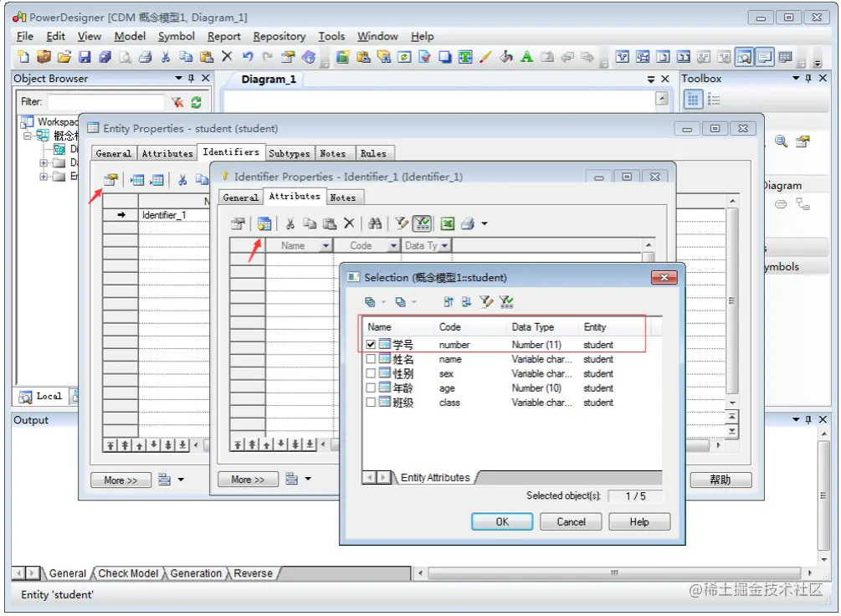Open the Repository menu

pyautogui.click(x=279, y=36)
